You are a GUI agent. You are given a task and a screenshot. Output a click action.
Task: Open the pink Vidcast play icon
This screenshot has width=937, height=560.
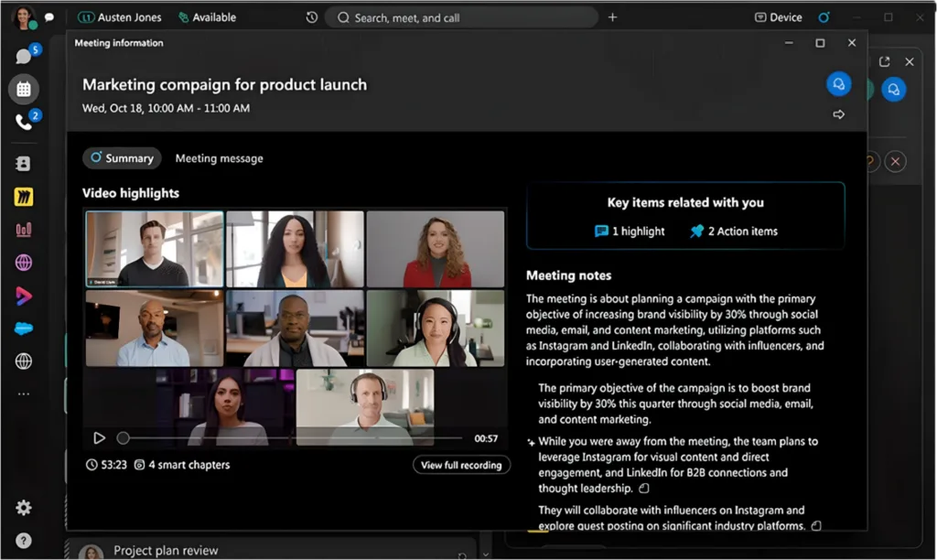point(25,295)
